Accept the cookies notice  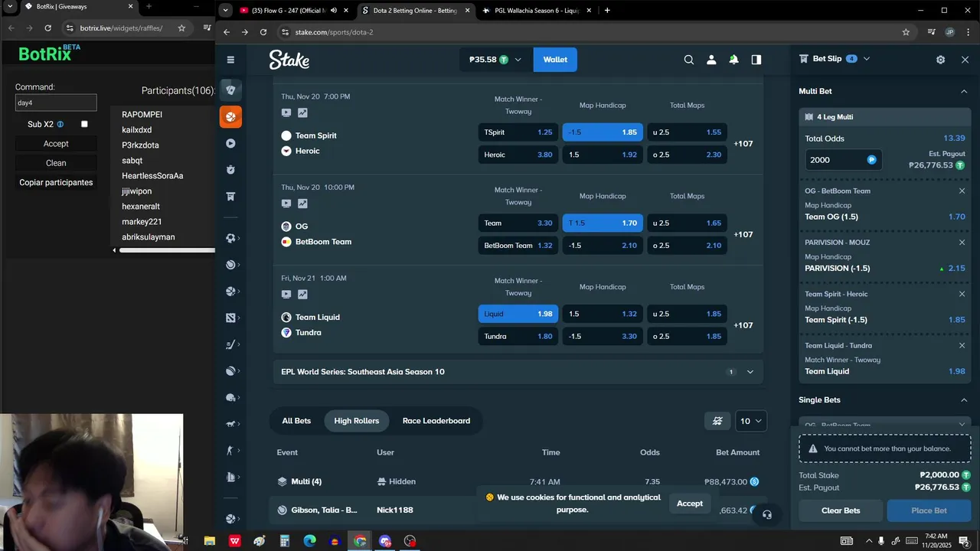[689, 504]
